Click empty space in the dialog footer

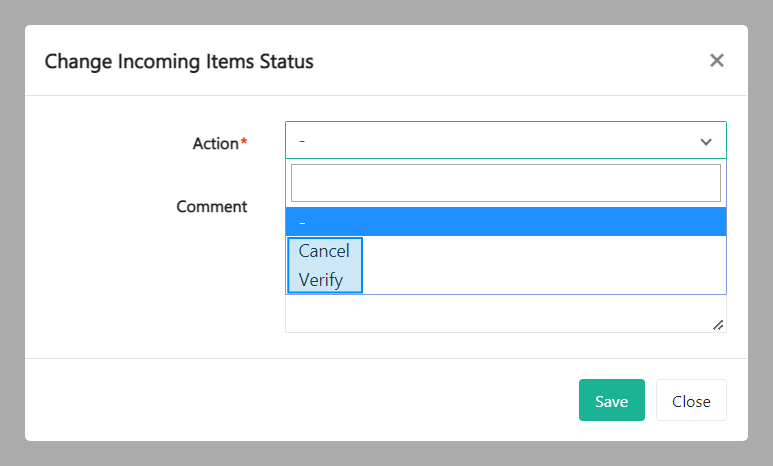pos(300,400)
